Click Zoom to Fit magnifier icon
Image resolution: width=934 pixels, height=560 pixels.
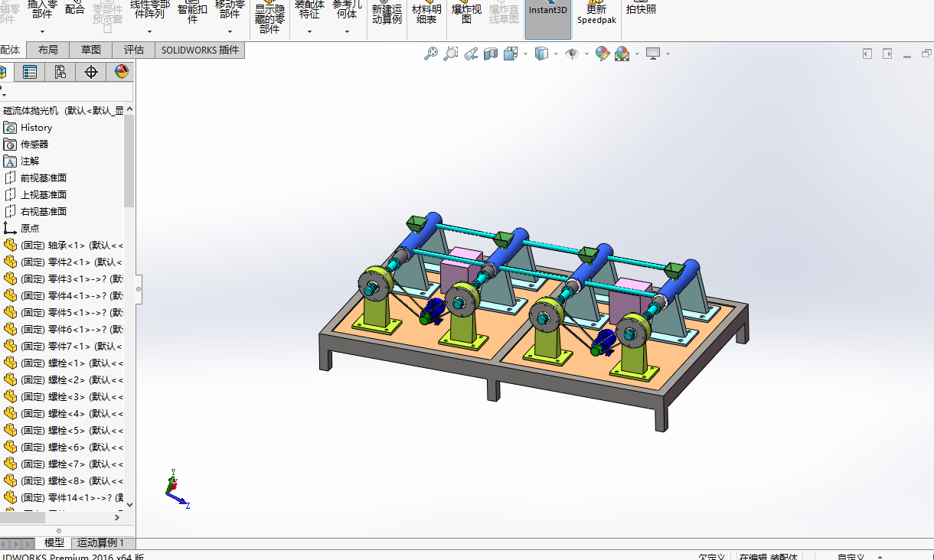tap(431, 54)
